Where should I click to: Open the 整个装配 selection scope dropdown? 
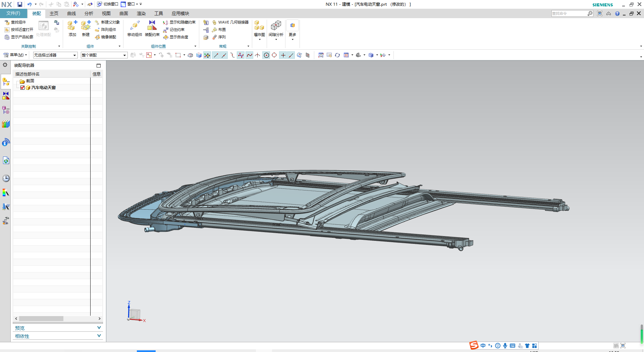pyautogui.click(x=104, y=55)
